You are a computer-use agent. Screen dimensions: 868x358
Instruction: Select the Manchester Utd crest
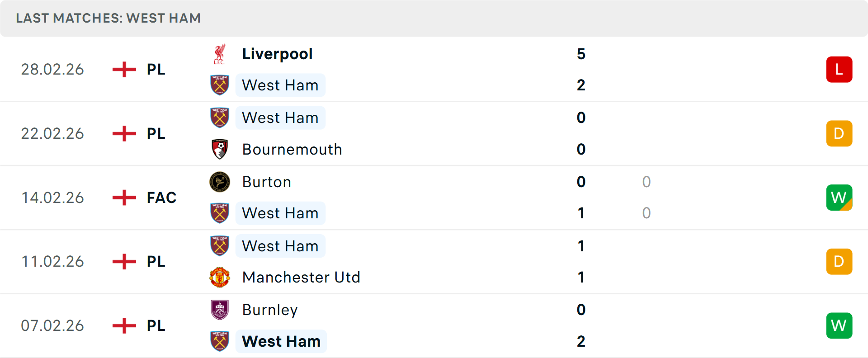220,277
